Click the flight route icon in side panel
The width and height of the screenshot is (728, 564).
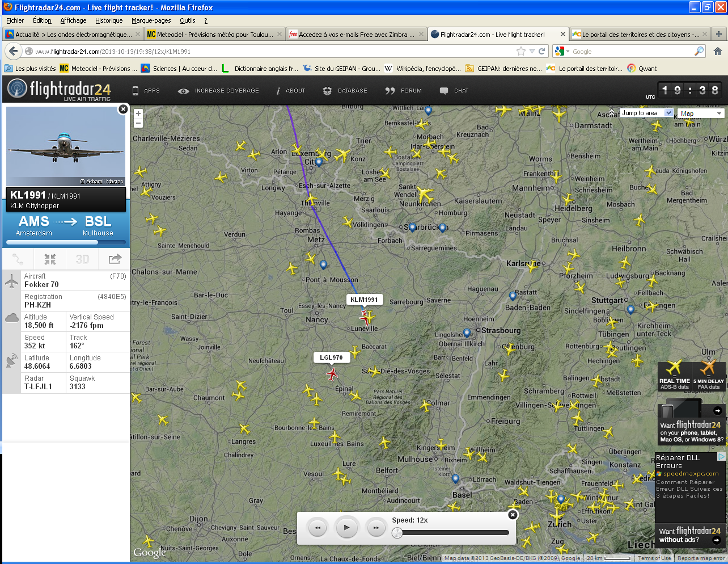coord(18,259)
